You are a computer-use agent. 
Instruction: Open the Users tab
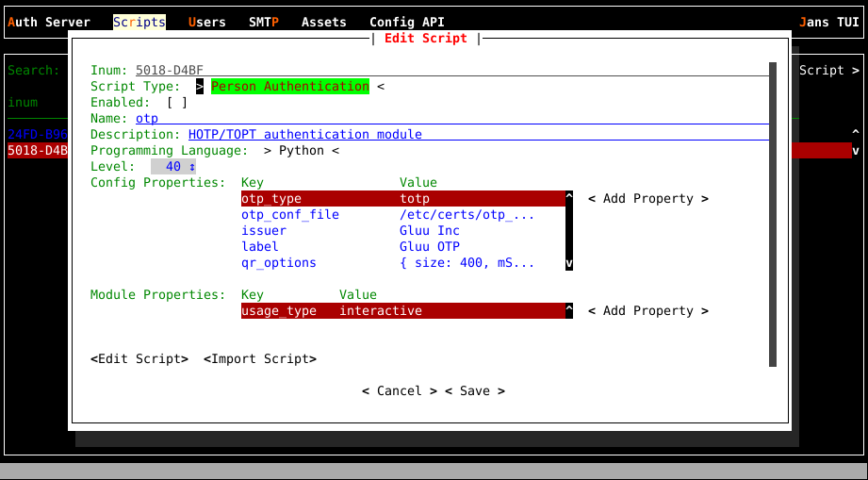click(x=206, y=22)
